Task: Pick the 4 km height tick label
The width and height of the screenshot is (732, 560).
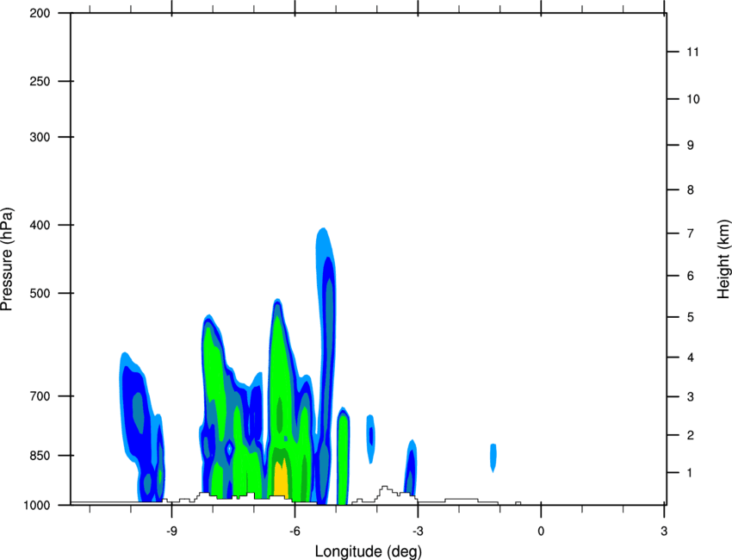Action: pos(691,358)
